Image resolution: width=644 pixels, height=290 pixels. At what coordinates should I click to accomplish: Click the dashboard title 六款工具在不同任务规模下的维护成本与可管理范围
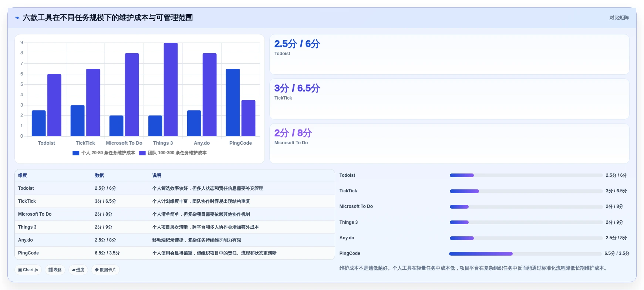click(x=108, y=18)
